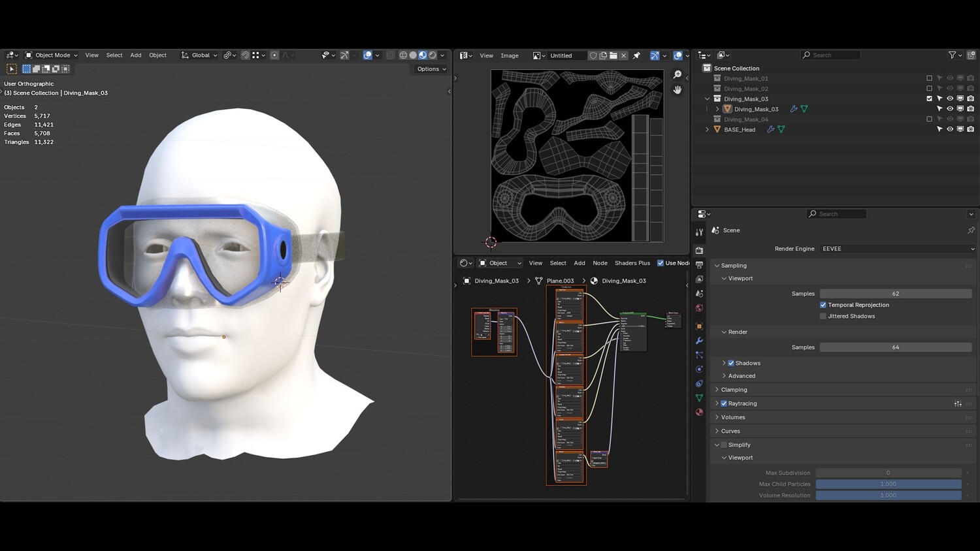This screenshot has height=551, width=980.
Task: Open the Object Mode dropdown
Action: pyautogui.click(x=52, y=55)
